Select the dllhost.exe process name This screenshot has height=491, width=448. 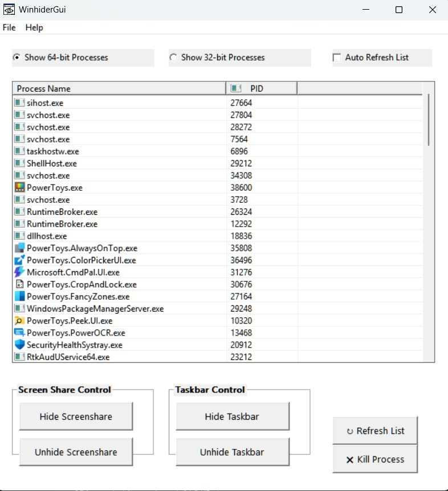(47, 236)
